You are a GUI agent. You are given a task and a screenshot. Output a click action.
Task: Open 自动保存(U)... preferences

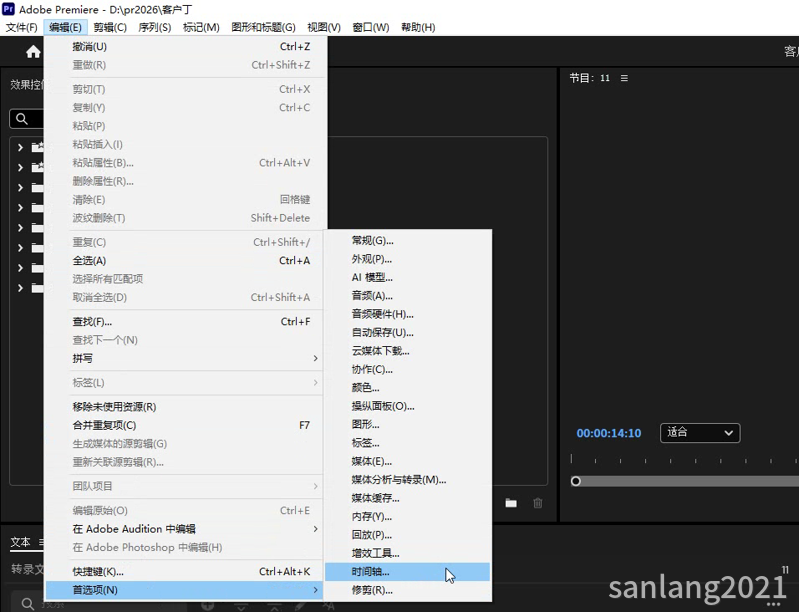pyautogui.click(x=408, y=332)
